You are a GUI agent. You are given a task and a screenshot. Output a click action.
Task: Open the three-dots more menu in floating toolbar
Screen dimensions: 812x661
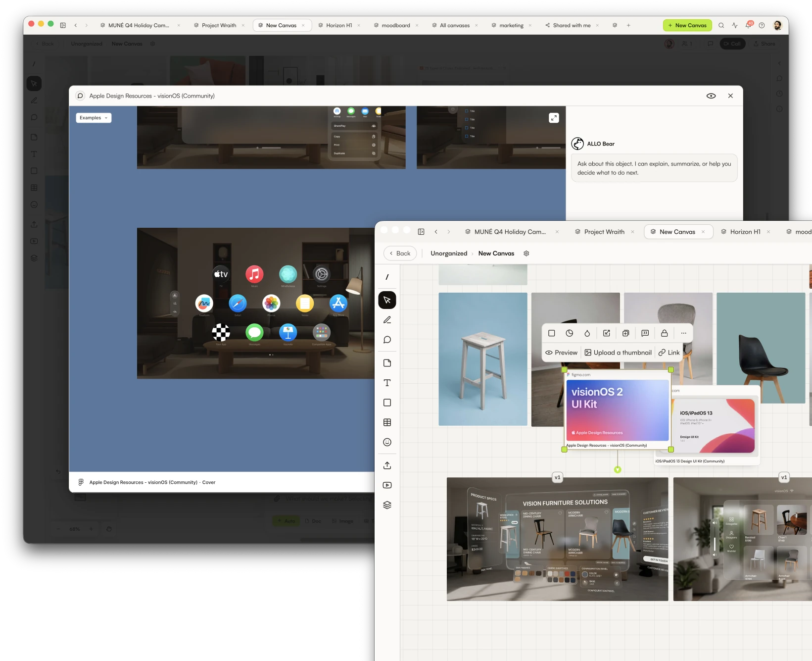(684, 333)
